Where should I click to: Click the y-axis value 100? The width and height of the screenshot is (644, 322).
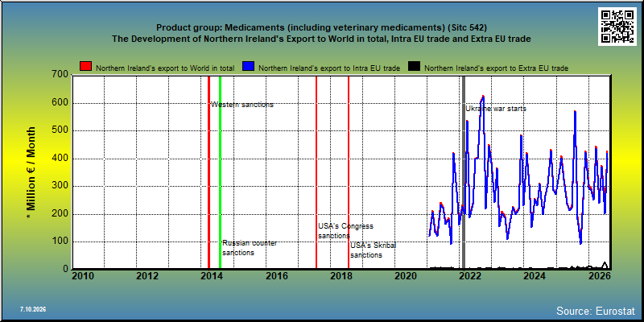pos(60,242)
